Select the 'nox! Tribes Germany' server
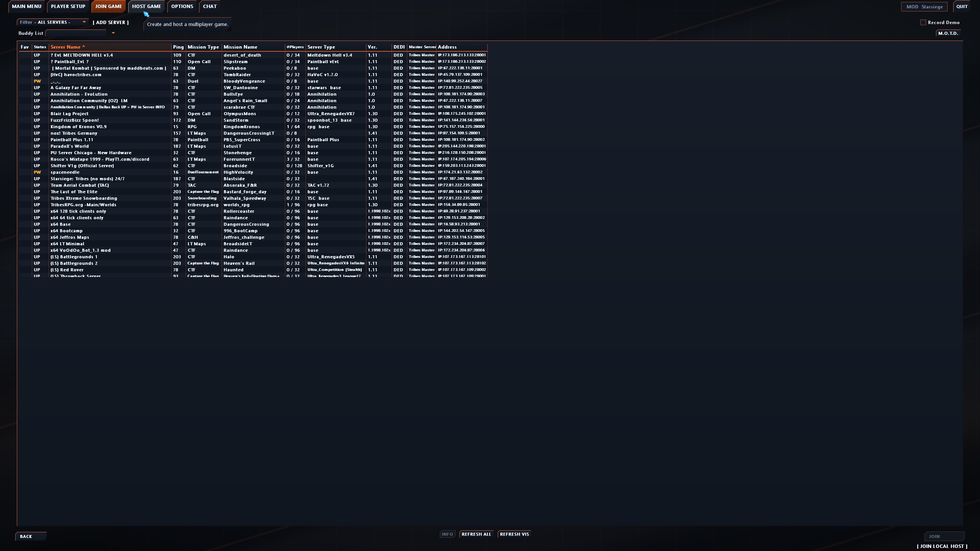The width and height of the screenshot is (980, 551). (x=253, y=133)
